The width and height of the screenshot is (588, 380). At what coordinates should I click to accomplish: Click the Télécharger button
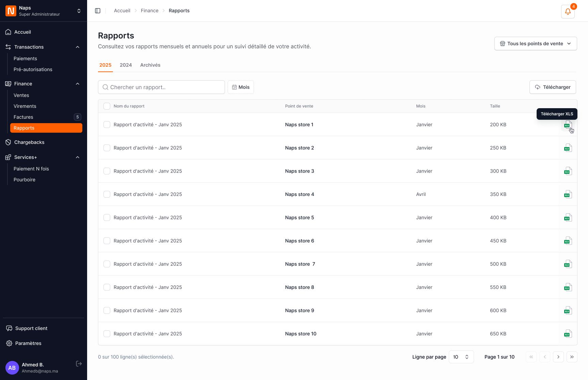click(553, 87)
